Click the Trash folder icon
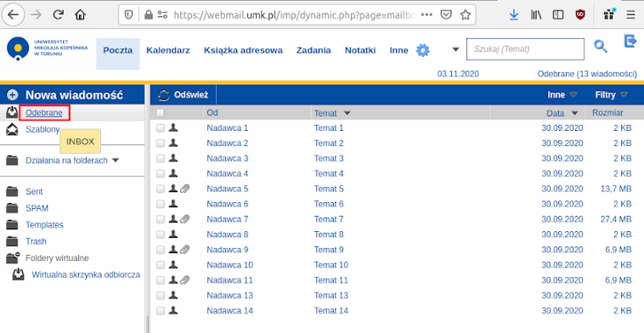This screenshot has width=644, height=333. coord(13,241)
